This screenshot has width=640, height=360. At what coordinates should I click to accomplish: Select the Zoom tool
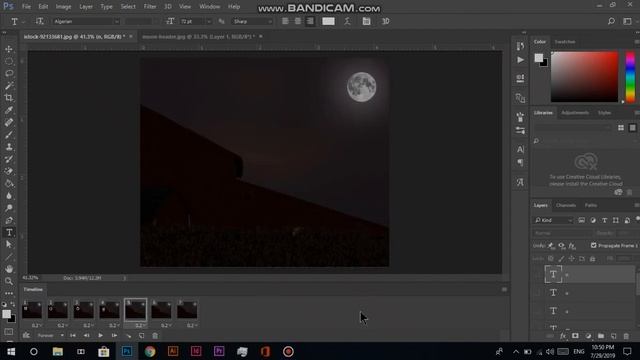click(x=9, y=281)
